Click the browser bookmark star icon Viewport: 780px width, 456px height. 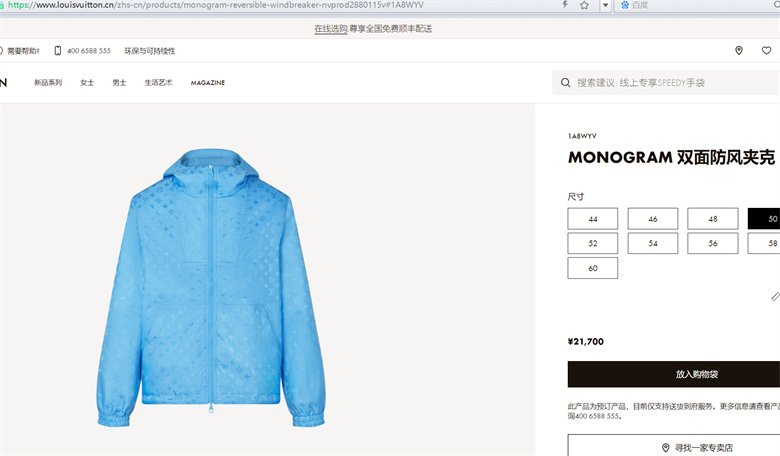pyautogui.click(x=584, y=5)
